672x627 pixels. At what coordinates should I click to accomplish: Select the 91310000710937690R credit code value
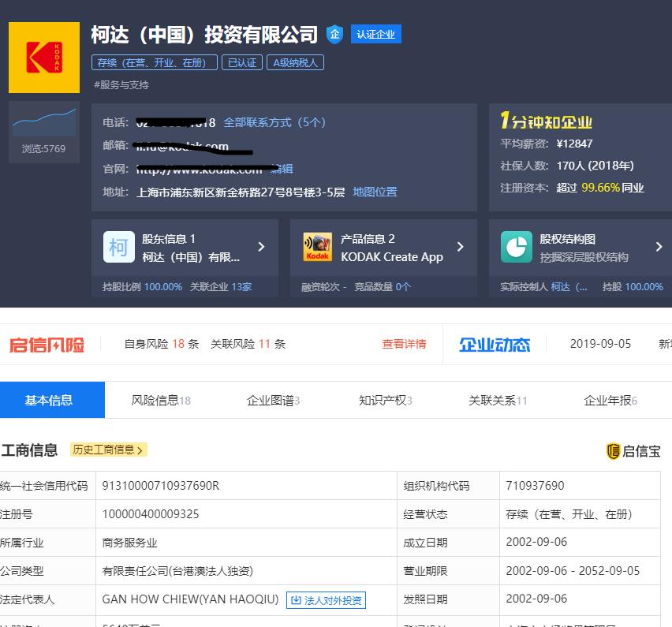[161, 486]
